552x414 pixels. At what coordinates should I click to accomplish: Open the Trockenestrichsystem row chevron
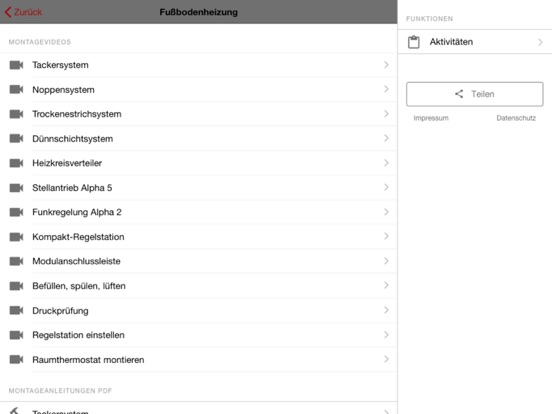tap(386, 114)
